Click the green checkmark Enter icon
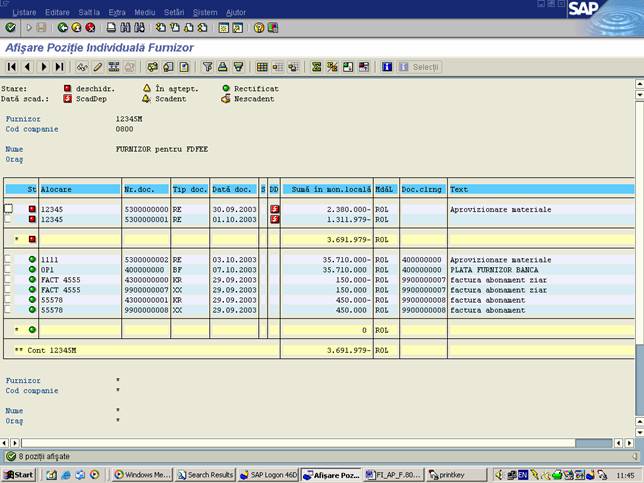644x483 pixels. point(10,27)
